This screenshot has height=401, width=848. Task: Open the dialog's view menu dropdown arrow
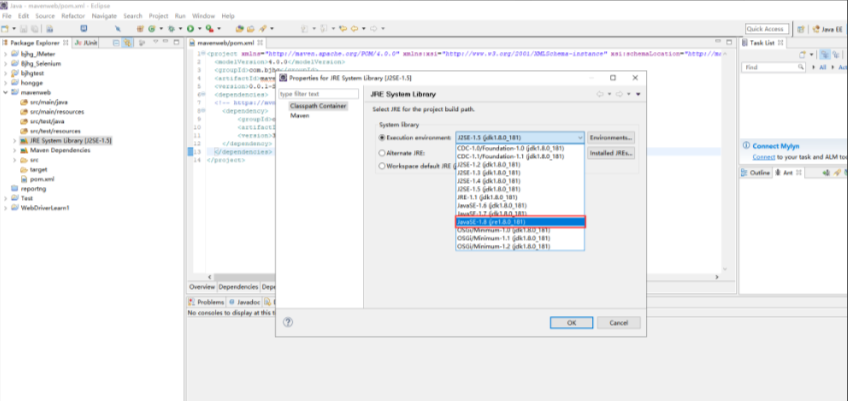[638, 94]
